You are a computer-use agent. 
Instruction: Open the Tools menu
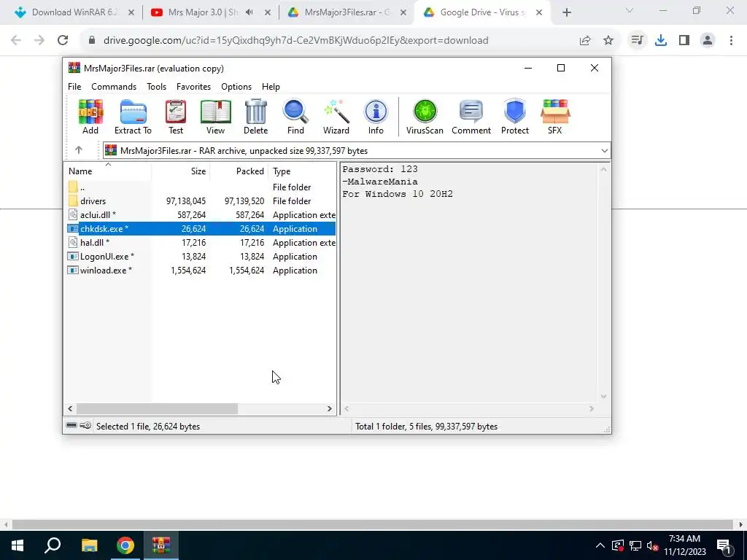coord(156,87)
